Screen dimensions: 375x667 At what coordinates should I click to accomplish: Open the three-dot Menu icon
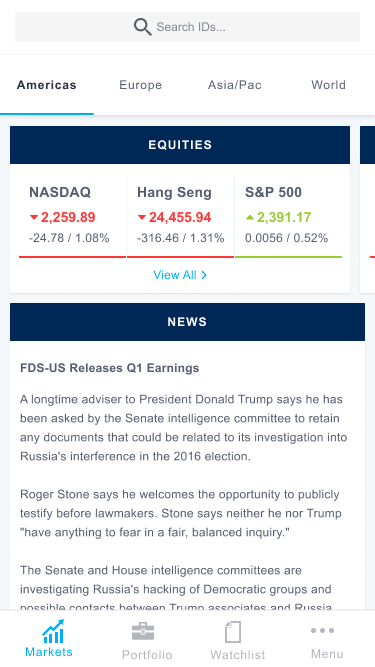(x=322, y=630)
